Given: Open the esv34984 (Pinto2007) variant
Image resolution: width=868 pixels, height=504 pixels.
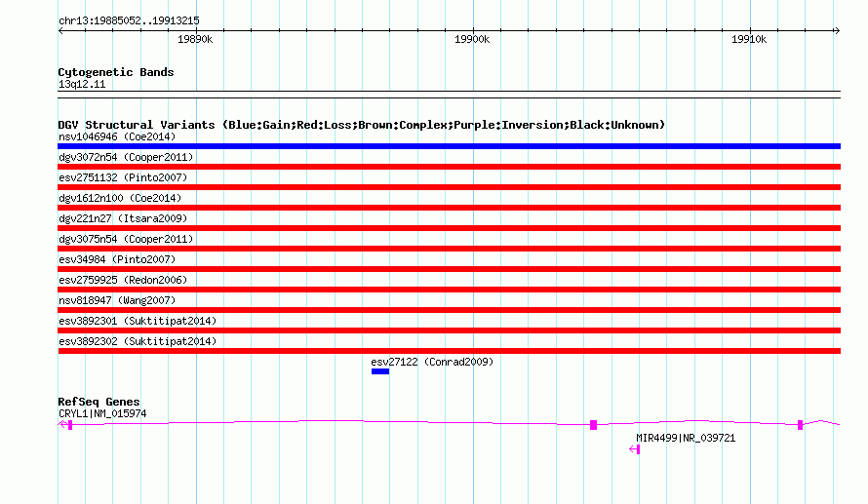Looking at the screenshot, I should click(117, 259).
